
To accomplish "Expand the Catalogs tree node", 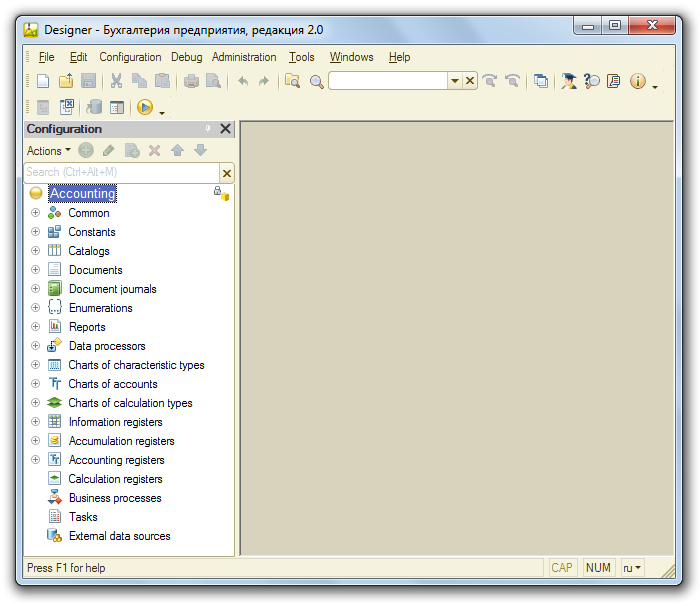I will click(35, 250).
